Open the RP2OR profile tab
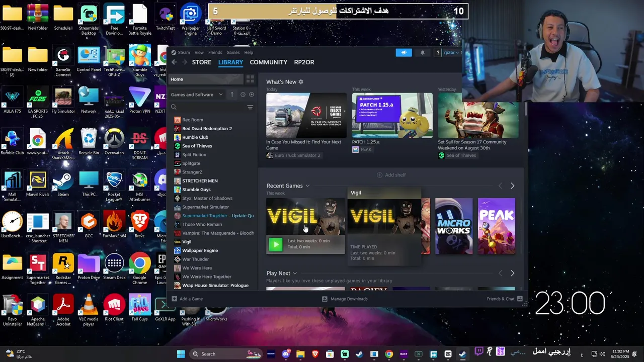 [304, 62]
